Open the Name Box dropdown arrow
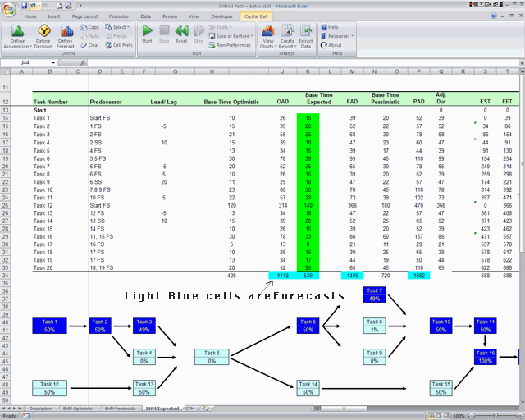 pos(53,62)
